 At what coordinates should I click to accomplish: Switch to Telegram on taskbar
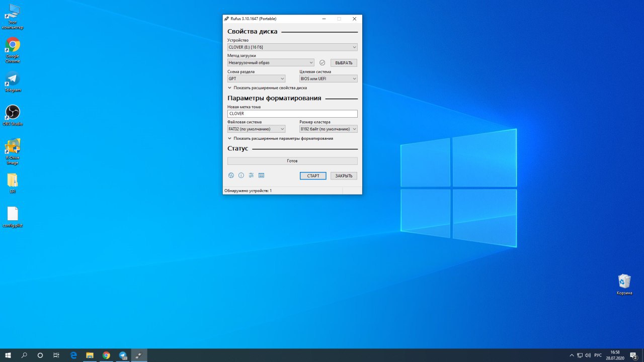[123, 355]
